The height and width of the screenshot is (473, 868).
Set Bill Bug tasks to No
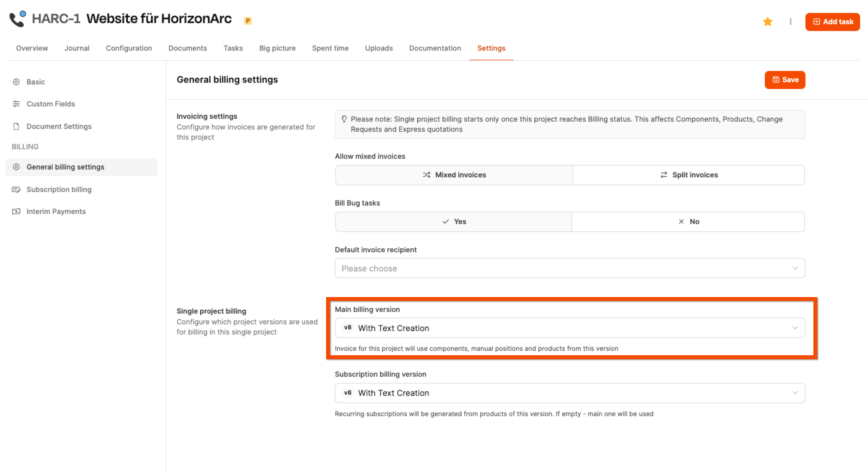688,222
